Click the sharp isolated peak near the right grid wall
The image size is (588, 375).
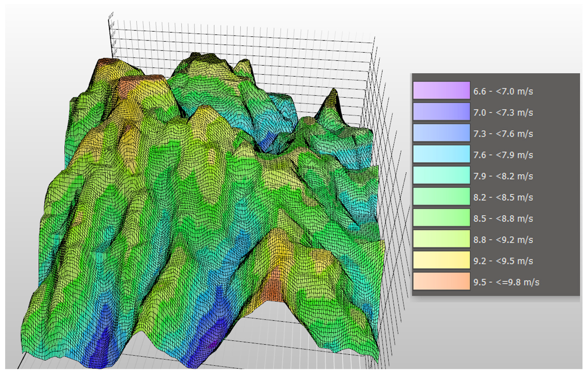[333, 93]
